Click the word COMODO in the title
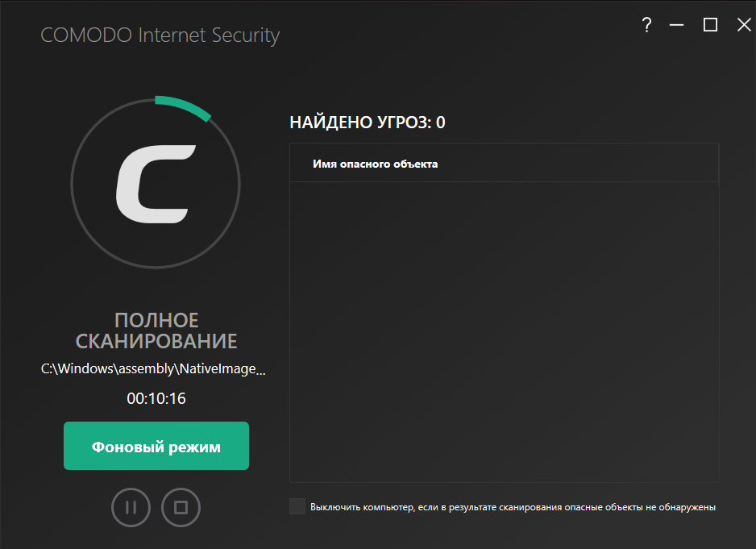The width and height of the screenshot is (756, 549). pos(86,35)
